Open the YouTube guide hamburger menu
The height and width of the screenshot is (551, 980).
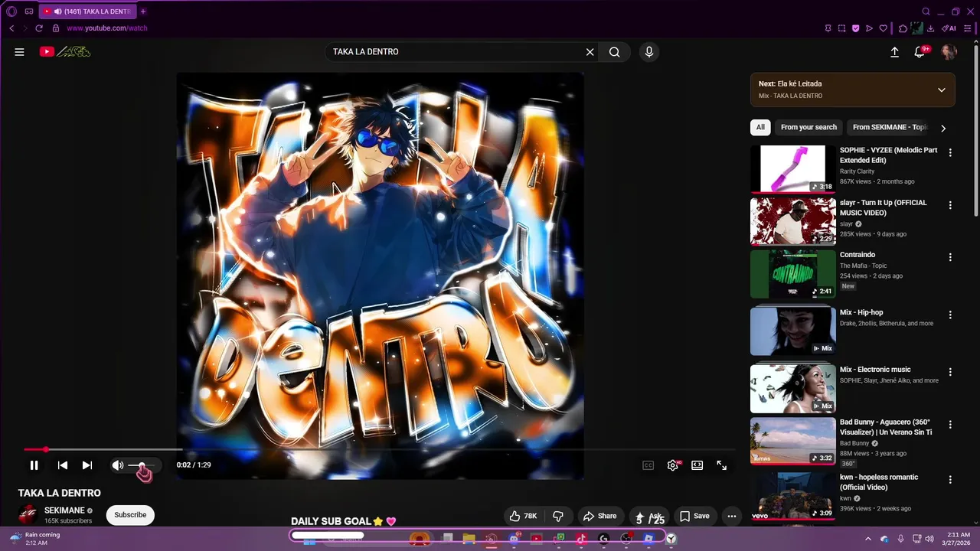(x=19, y=52)
